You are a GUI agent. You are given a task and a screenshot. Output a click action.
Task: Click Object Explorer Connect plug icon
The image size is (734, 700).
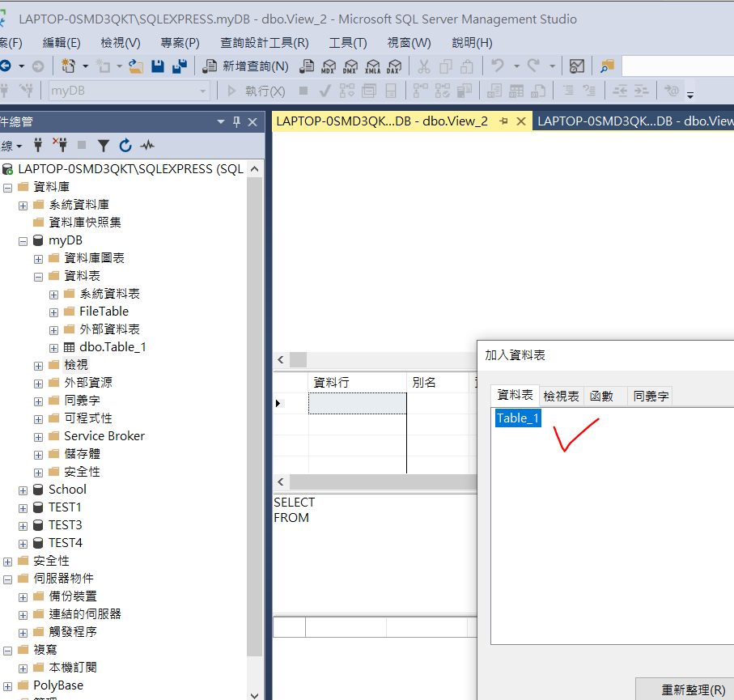38,145
